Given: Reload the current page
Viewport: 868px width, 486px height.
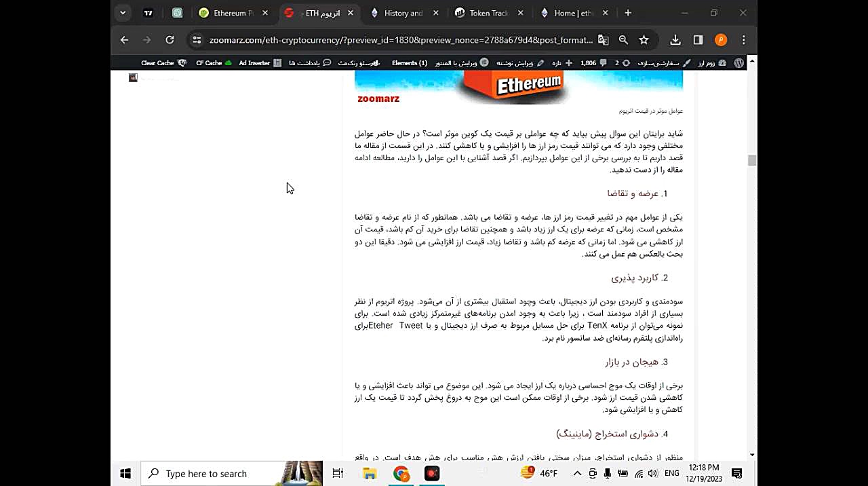Looking at the screenshot, I should 170,40.
